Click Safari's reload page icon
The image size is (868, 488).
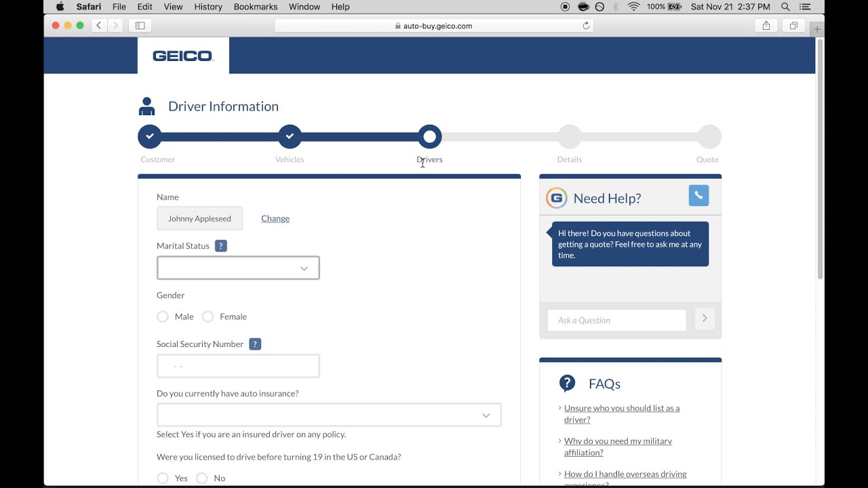[x=586, y=26]
